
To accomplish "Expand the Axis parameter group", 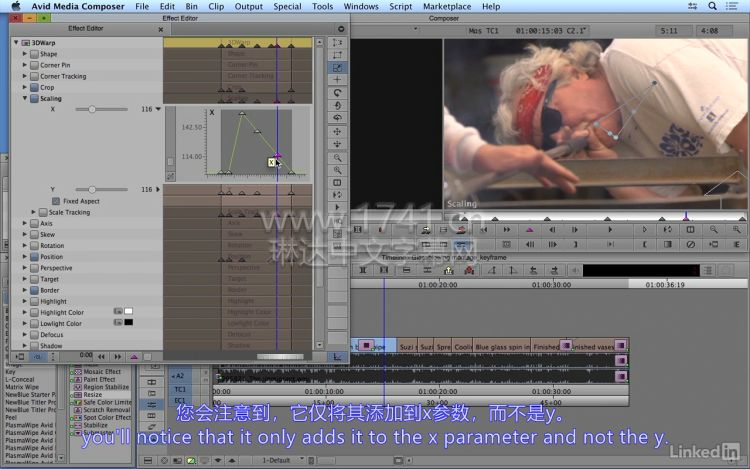I will click(x=24, y=223).
